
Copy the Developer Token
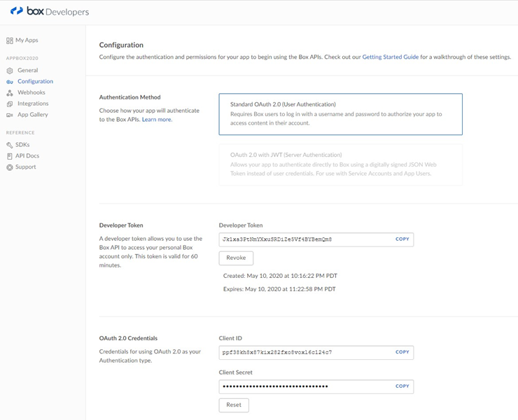pos(402,239)
